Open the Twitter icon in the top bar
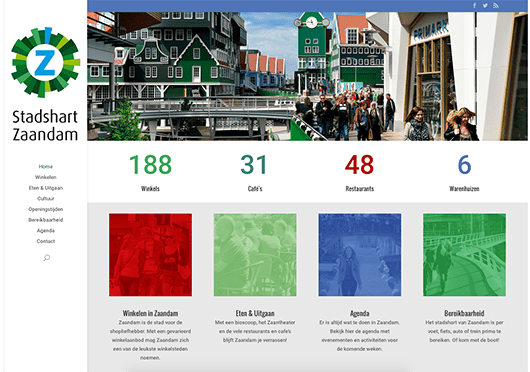 485,5
